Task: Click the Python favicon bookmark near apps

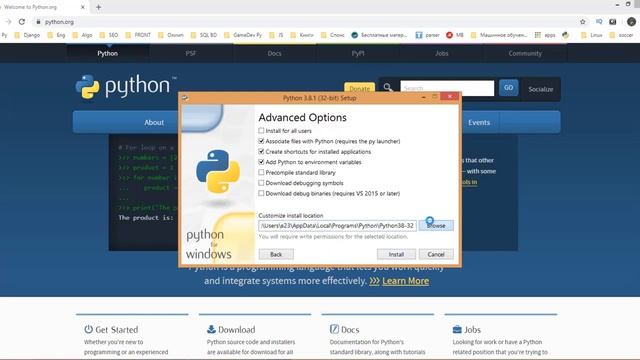Action: pyautogui.click(x=565, y=35)
